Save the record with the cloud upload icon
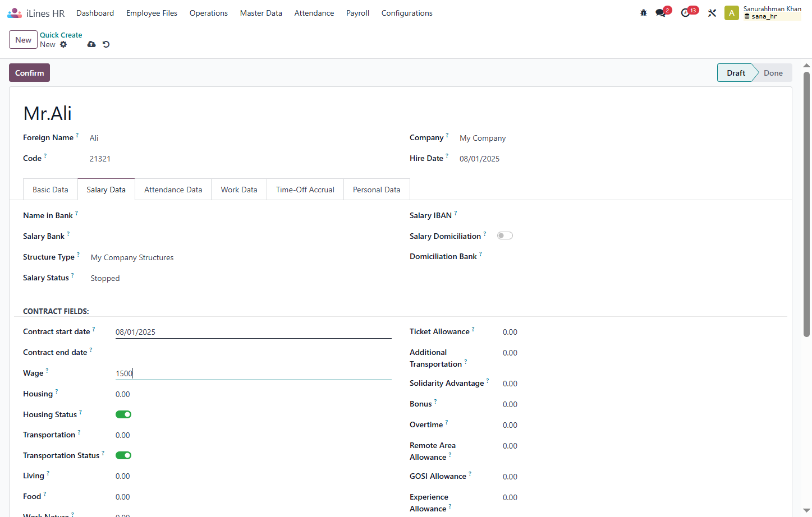This screenshot has width=812, height=517. [91, 44]
